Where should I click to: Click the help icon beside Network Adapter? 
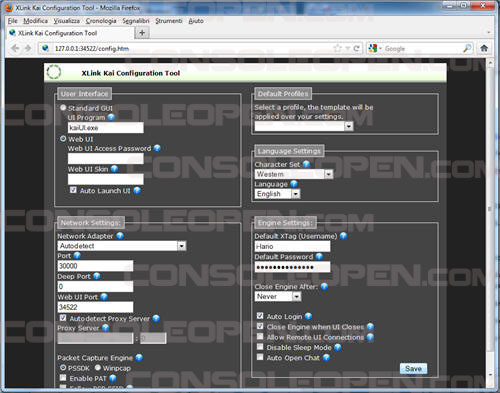tap(120, 236)
